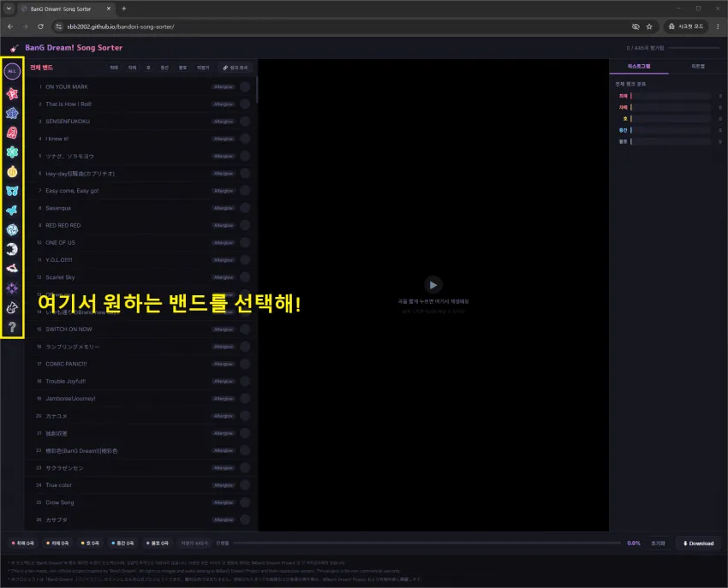This screenshot has height=588, width=728.
Task: Select the ALL bands circle icon
Action: click(x=12, y=71)
